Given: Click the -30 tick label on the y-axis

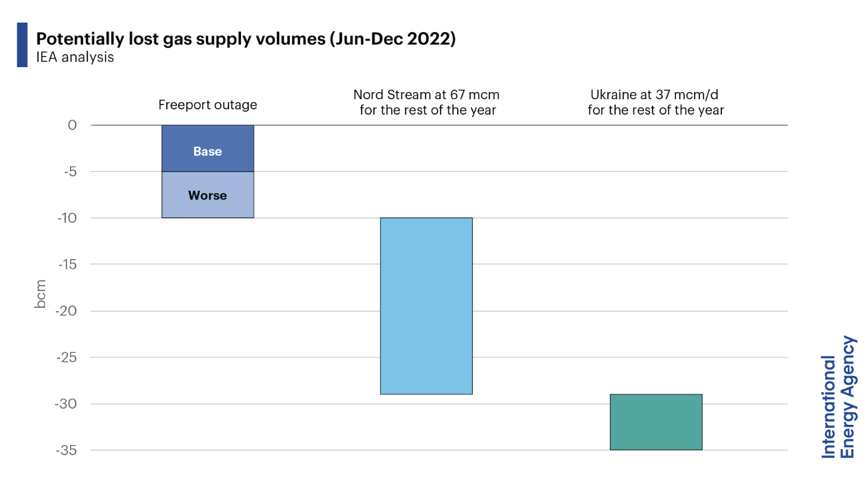Looking at the screenshot, I should 66,404.
